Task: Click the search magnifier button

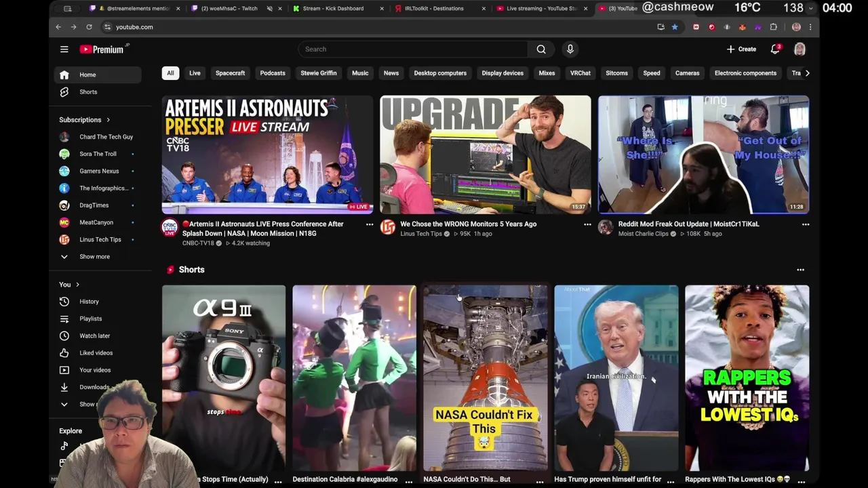Action: point(541,49)
